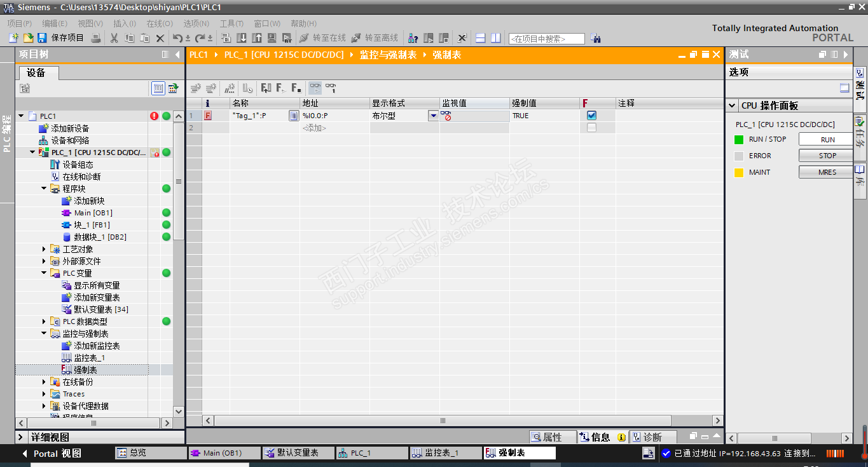
Task: Collapse the CPU 操作面板 section
Action: [733, 106]
